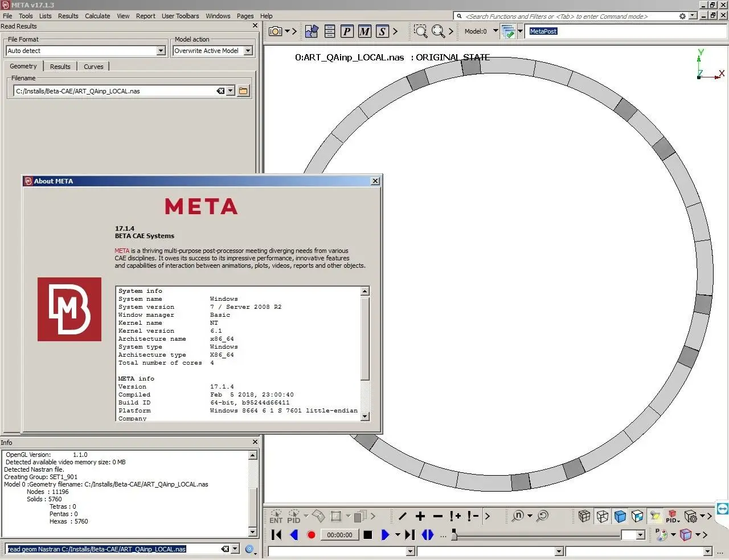
Task: Close the About META dialog
Action: 375,181
